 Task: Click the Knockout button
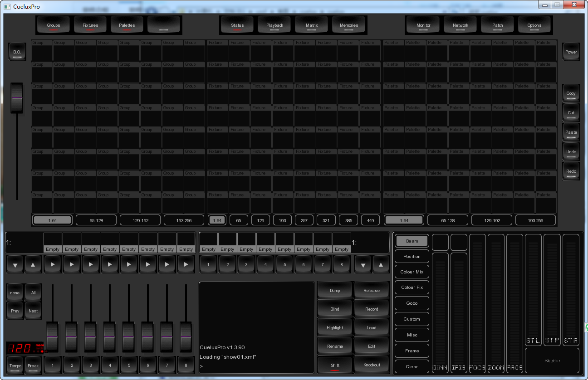tap(372, 365)
